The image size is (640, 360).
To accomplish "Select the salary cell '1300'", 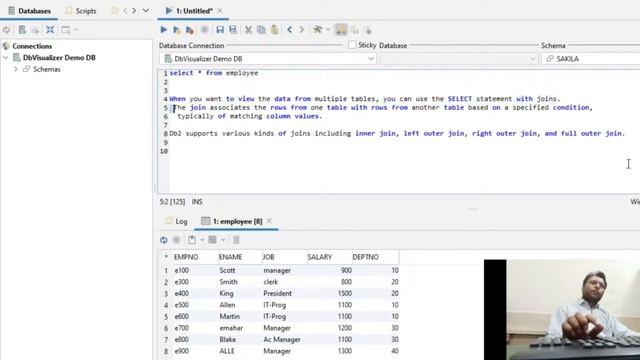I will coord(329,351).
